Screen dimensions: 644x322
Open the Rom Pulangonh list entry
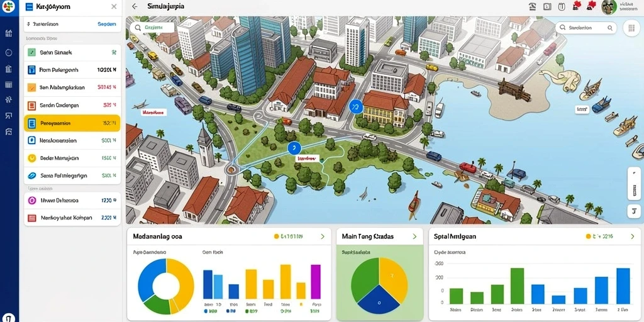72,70
